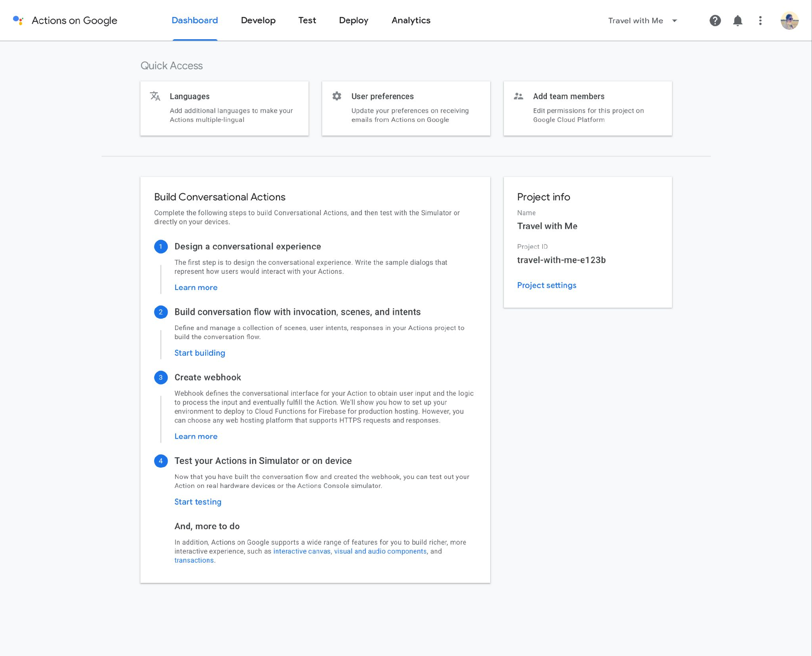This screenshot has width=812, height=656.
Task: Expand the Travel with Me project dropdown
Action: pyautogui.click(x=642, y=21)
